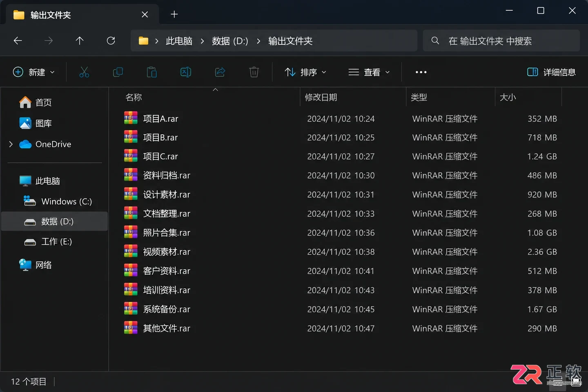Click 数据 (D:) in the address breadcrumb
Image resolution: width=588 pixels, height=392 pixels.
[x=230, y=41]
